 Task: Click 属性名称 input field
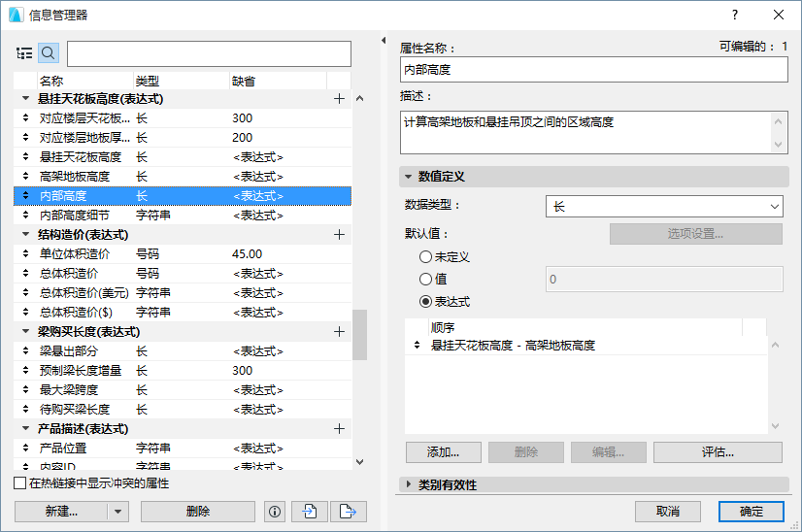(x=594, y=70)
